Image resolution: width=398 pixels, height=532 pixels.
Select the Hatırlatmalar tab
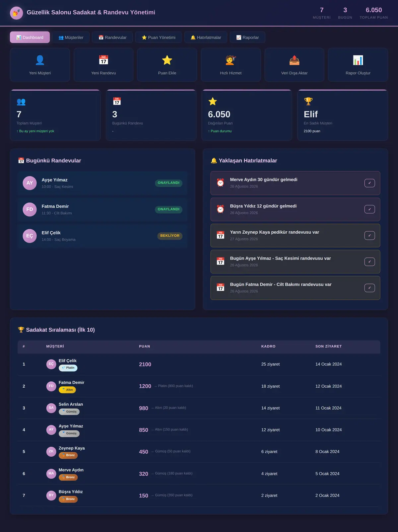click(206, 37)
